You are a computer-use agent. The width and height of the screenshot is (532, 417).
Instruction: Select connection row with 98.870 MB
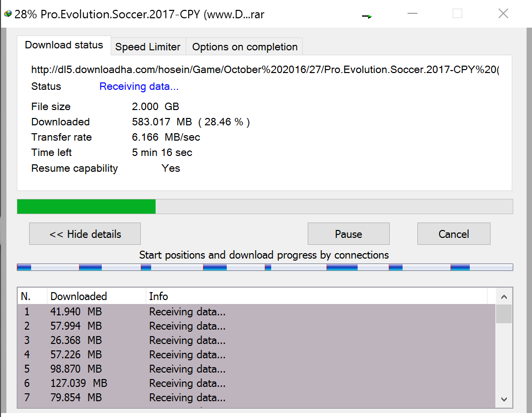(x=256, y=369)
